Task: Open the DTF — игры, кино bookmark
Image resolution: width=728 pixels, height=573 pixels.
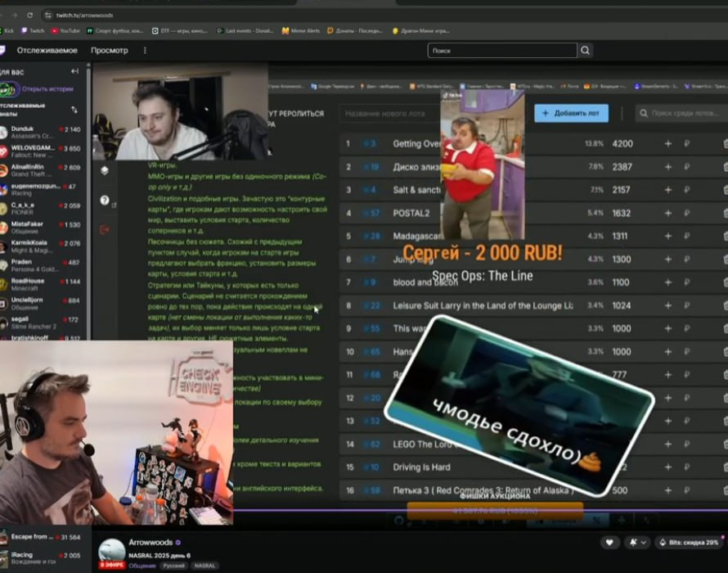Action: pyautogui.click(x=180, y=30)
